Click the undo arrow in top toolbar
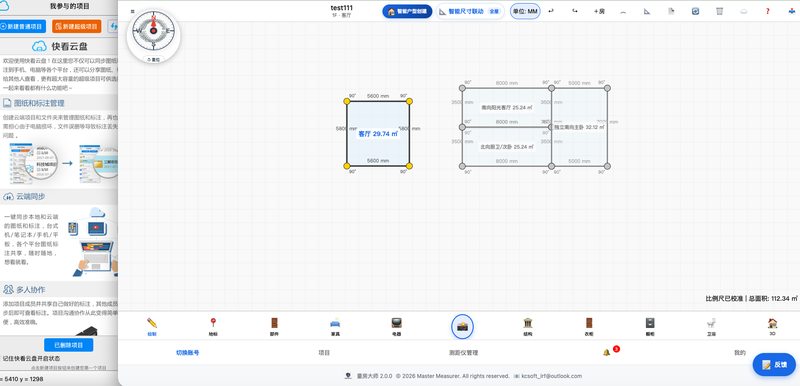 tap(551, 11)
